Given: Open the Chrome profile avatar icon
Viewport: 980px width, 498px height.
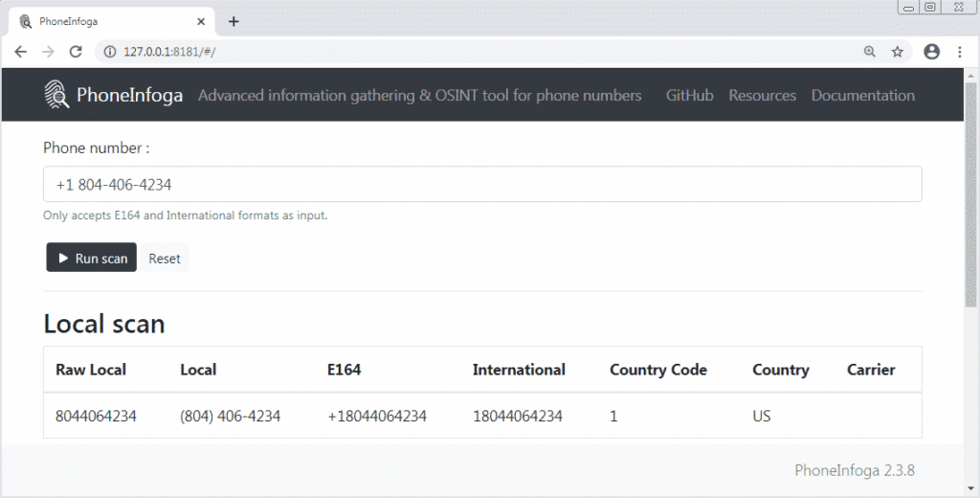Looking at the screenshot, I should click(x=931, y=52).
